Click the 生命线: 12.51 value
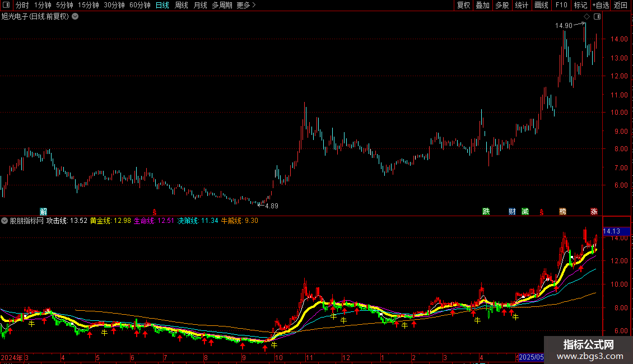 click(x=154, y=221)
